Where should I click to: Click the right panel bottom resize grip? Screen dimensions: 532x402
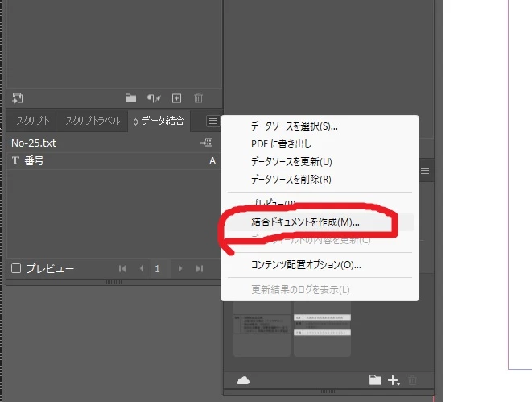[x=328, y=392]
